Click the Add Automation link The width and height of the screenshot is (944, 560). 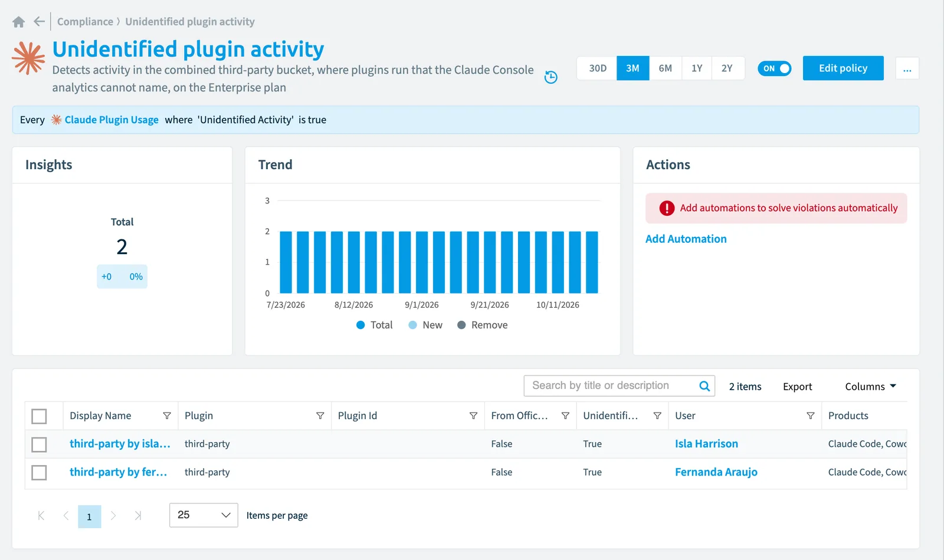pyautogui.click(x=686, y=239)
